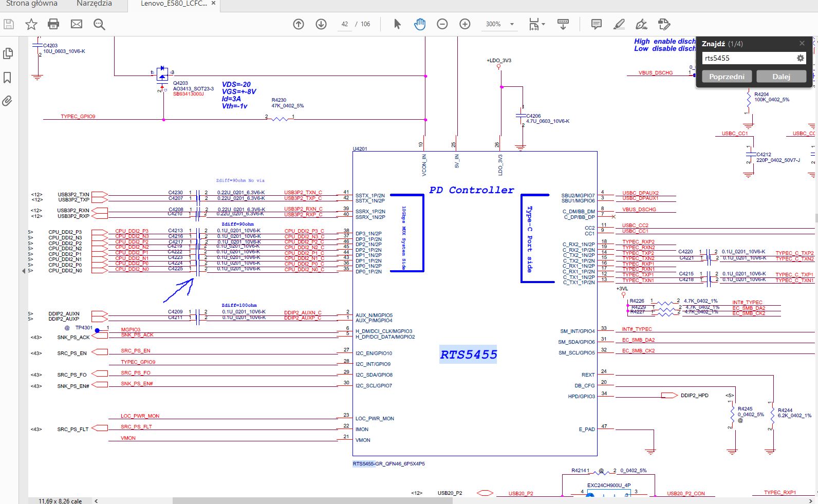The width and height of the screenshot is (818, 504).
Task: Click the R4245 resistor label
Action: tap(745, 409)
